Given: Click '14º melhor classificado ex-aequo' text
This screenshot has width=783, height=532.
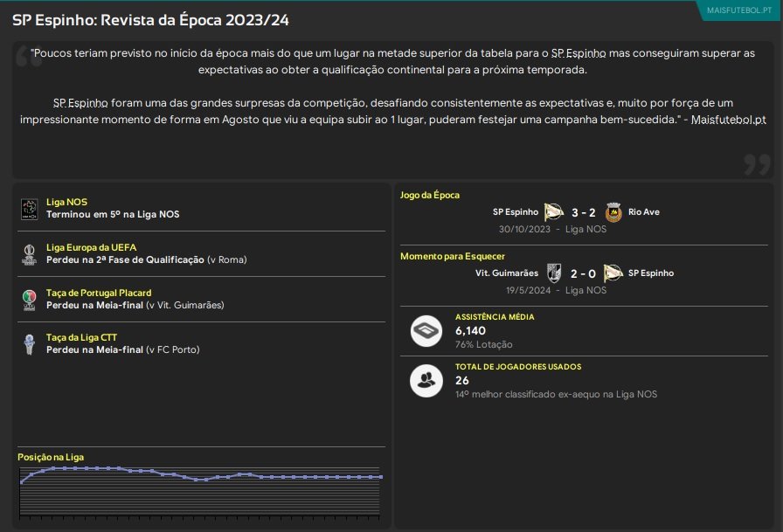Looking at the screenshot, I should click(527, 394).
